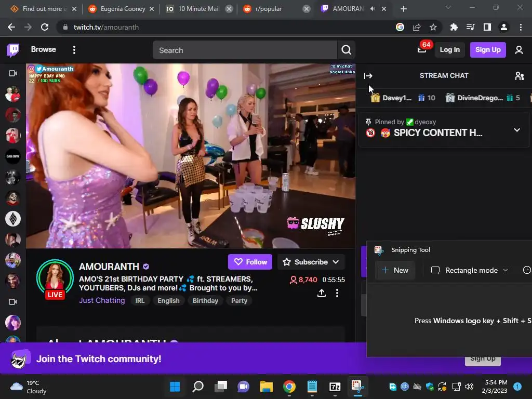532x399 pixels.
Task: Collapse the stream chat panel
Action: tap(368, 76)
